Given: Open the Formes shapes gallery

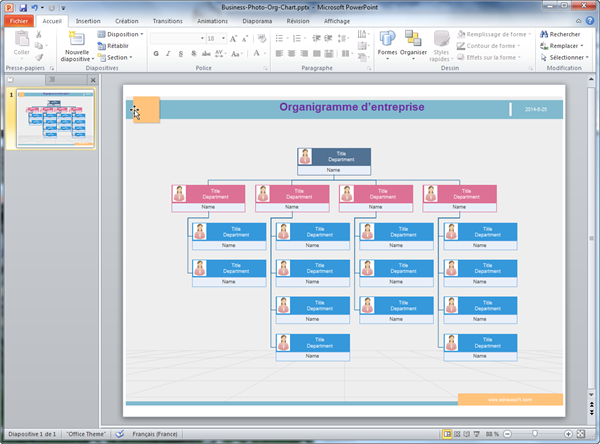Looking at the screenshot, I should coord(387,43).
